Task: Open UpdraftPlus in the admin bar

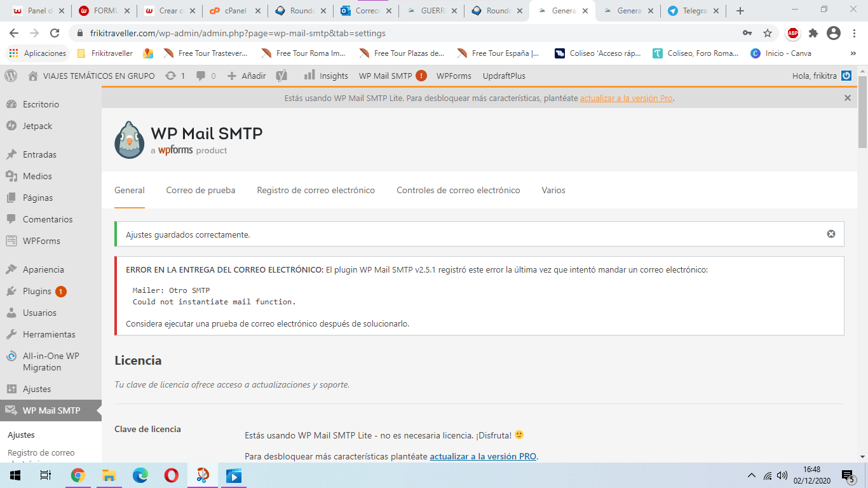Action: (504, 76)
